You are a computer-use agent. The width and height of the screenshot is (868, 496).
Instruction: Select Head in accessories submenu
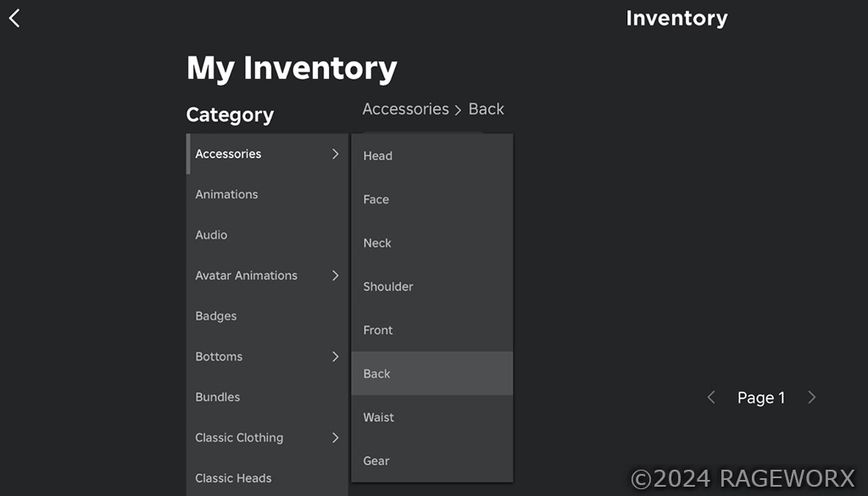pyautogui.click(x=431, y=156)
